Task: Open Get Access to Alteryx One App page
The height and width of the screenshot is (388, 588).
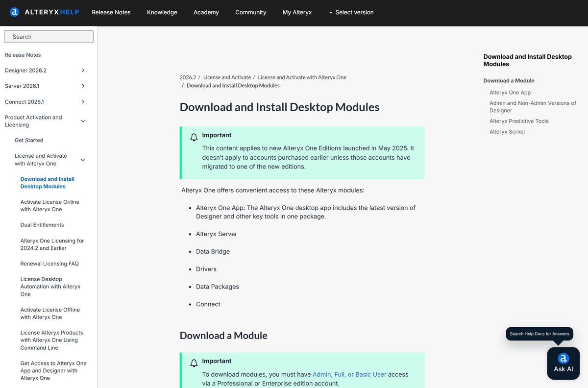Action: tap(53, 371)
